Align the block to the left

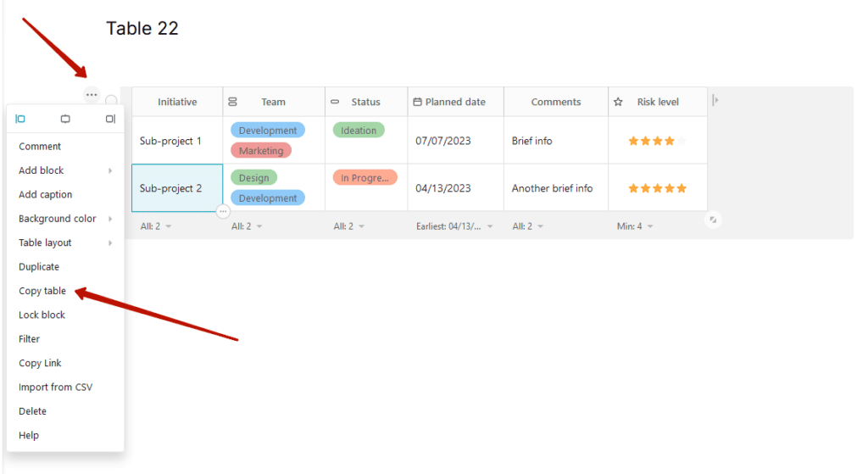pos(20,120)
